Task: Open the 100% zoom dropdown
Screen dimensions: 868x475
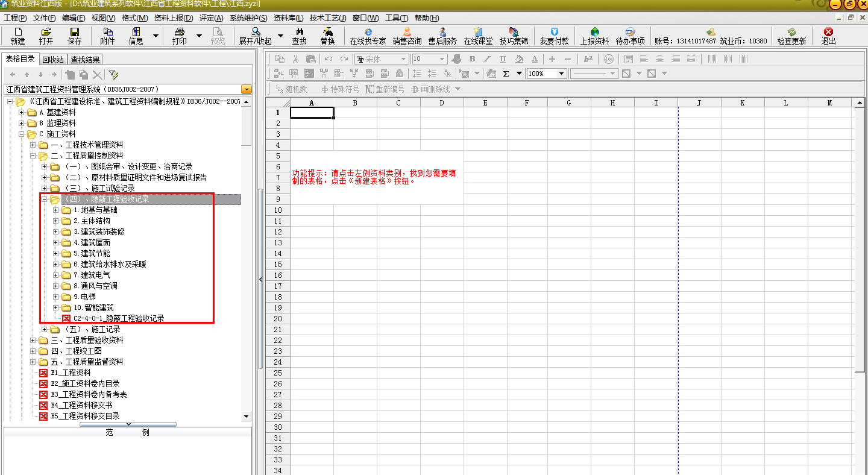Action: point(562,74)
